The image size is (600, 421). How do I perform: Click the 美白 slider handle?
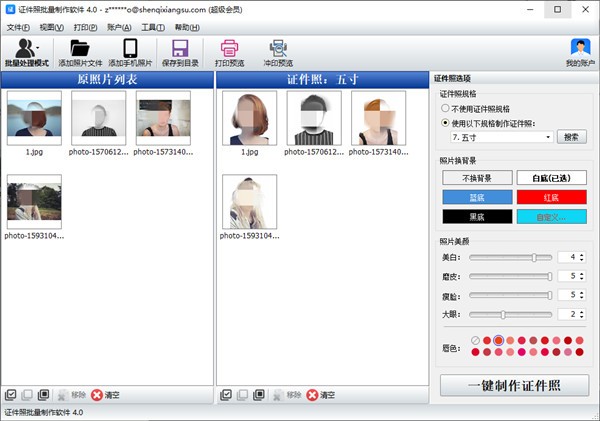[x=534, y=258]
